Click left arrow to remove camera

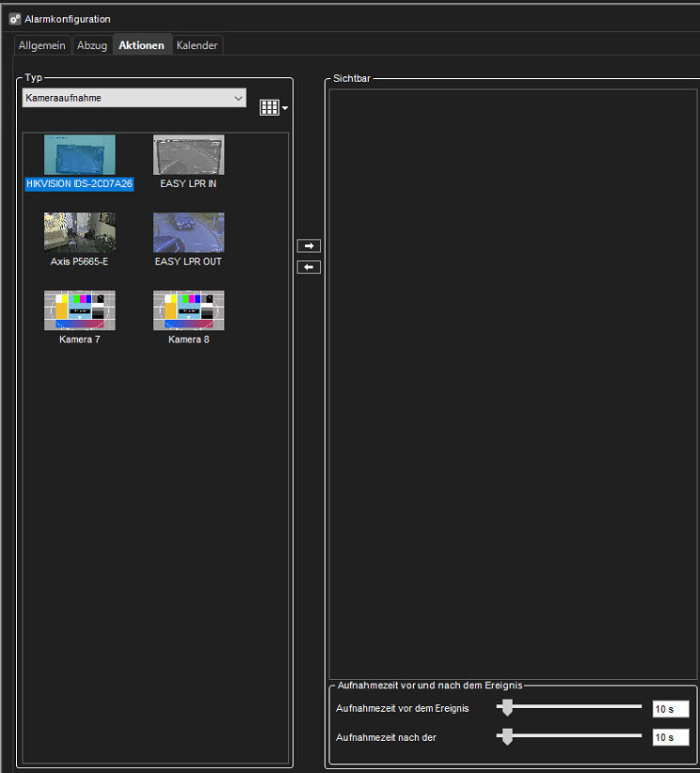click(x=309, y=267)
